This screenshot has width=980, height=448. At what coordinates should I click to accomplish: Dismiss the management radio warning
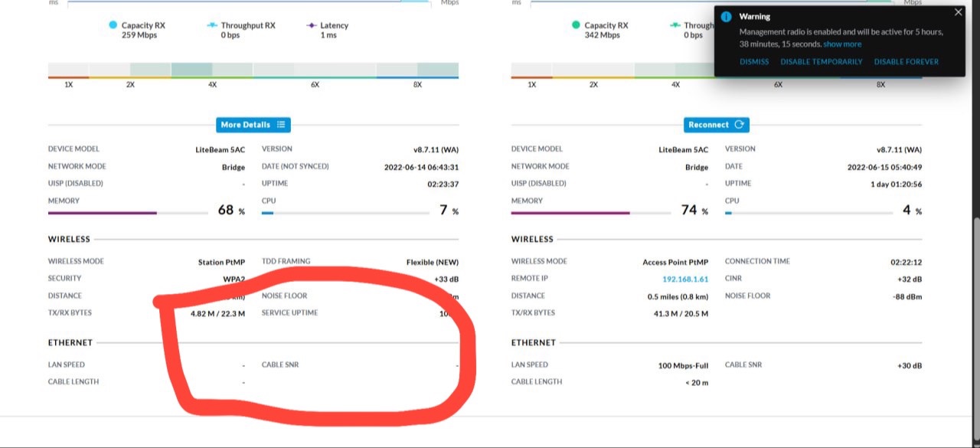click(754, 62)
